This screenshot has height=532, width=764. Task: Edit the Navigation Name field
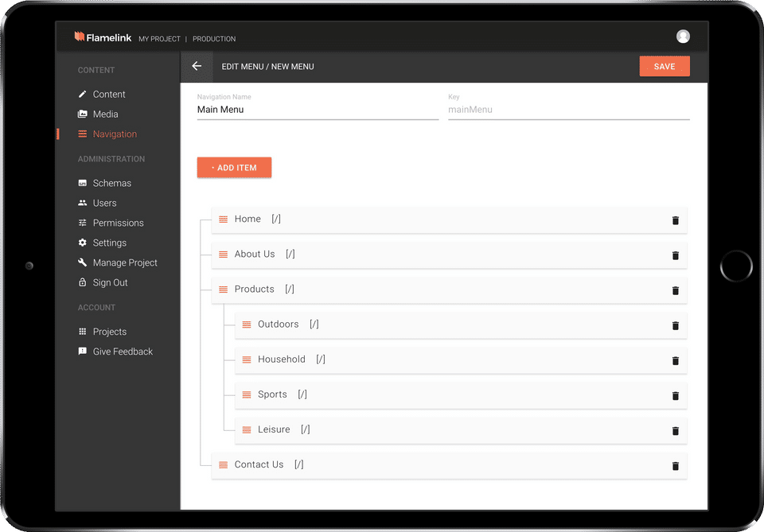click(318, 110)
